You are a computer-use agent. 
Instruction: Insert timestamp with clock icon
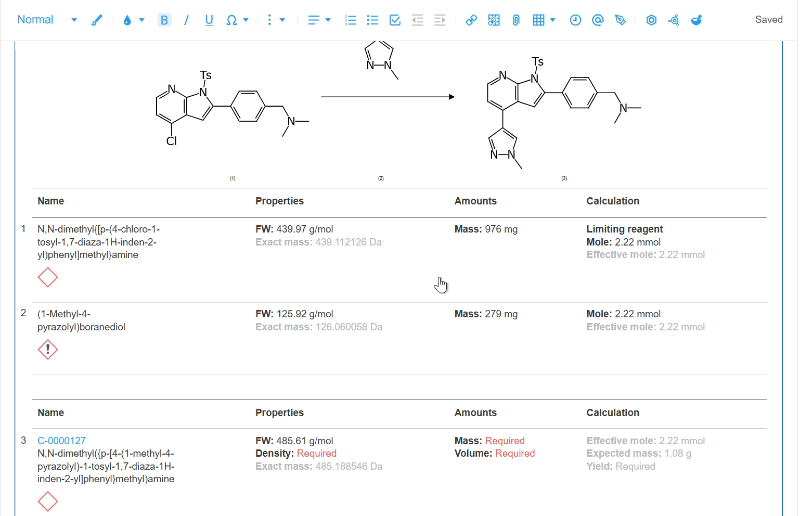point(575,20)
